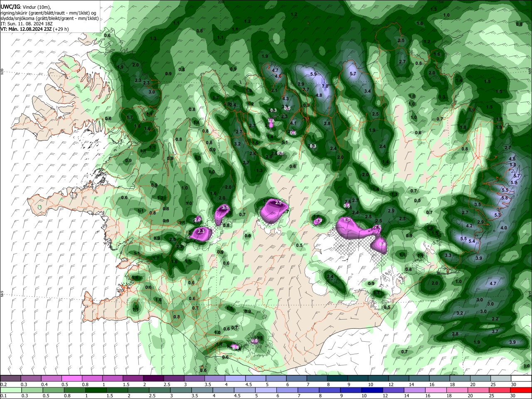Select the dark teal swatch labeled 8 in upper legend
The image size is (532, 399).
click(x=337, y=378)
